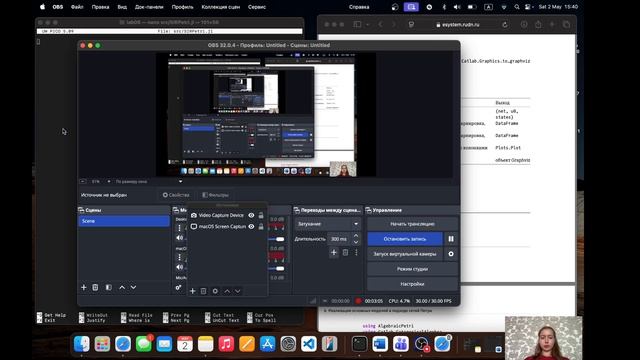Click the share icon in Safari toolbar
The width and height of the screenshot is (640, 360).
tap(538, 24)
